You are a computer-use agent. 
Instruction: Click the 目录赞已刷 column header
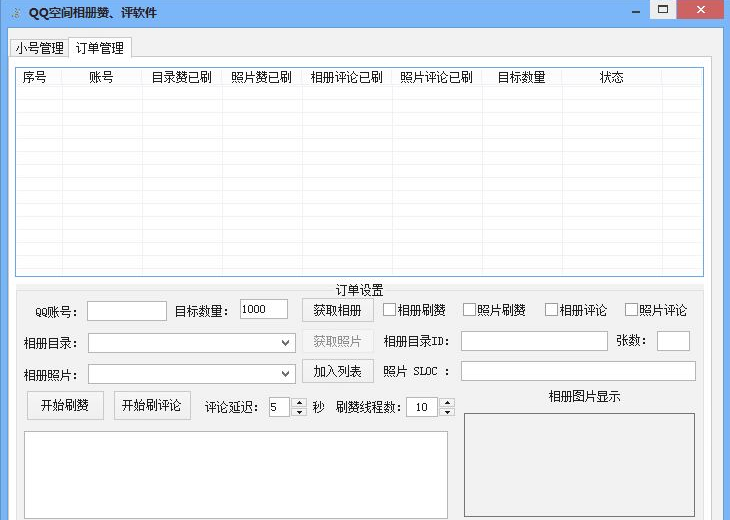point(182,77)
